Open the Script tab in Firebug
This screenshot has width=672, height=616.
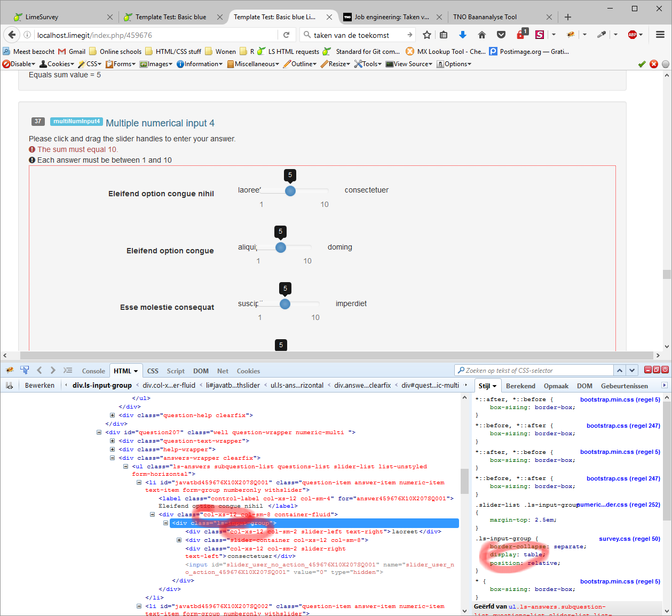coord(176,371)
